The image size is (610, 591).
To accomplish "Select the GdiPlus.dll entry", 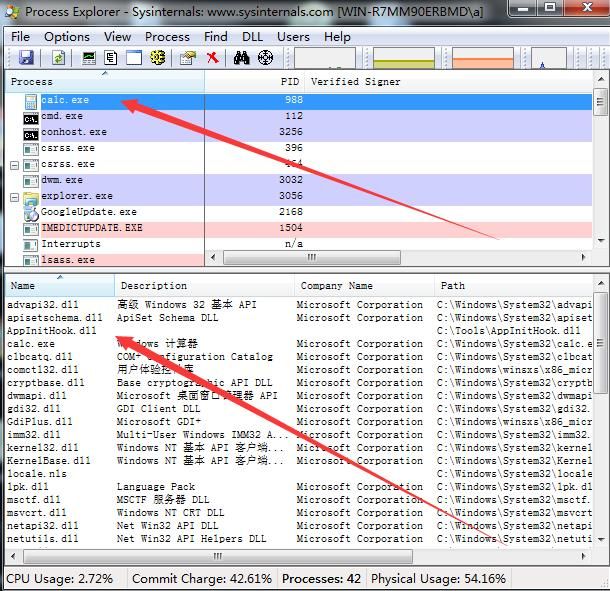I will coord(299,422).
